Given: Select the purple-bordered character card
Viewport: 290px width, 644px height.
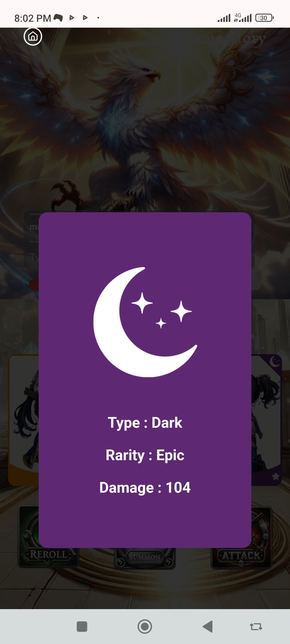Looking at the screenshot, I should (x=266, y=420).
